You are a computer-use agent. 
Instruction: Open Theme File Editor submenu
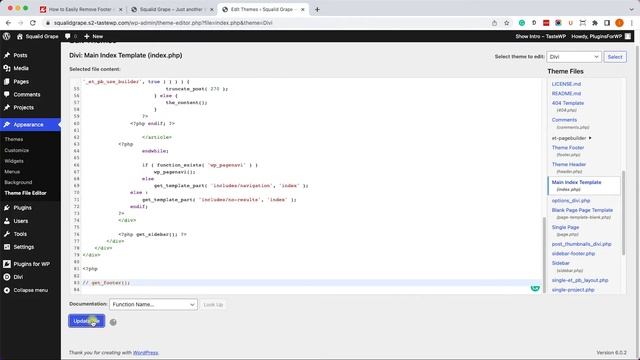[25, 193]
